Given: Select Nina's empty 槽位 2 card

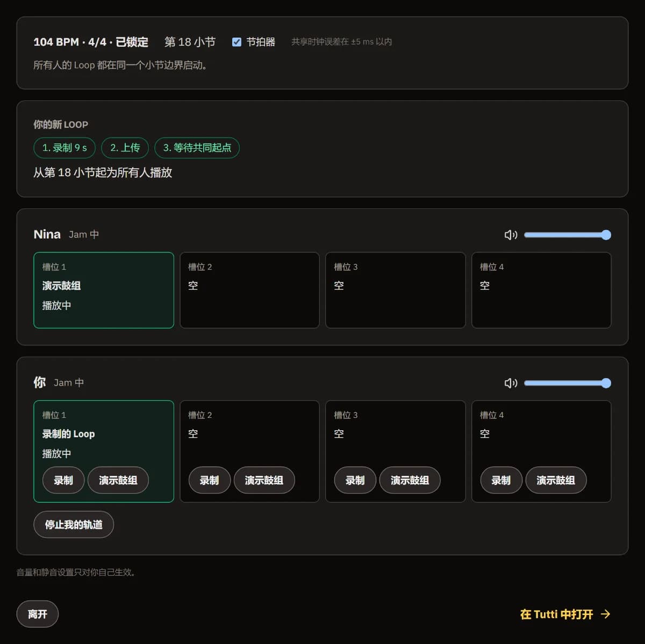Looking at the screenshot, I should point(249,290).
